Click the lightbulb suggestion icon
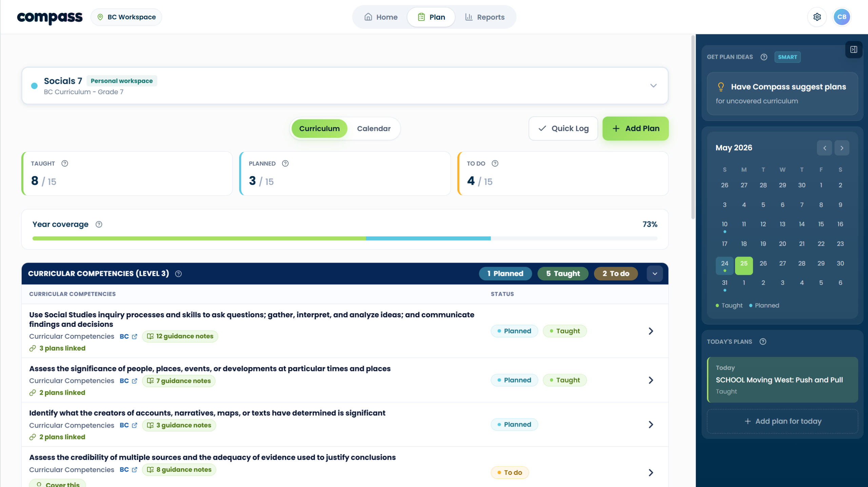Image resolution: width=868 pixels, height=487 pixels. pyautogui.click(x=721, y=87)
